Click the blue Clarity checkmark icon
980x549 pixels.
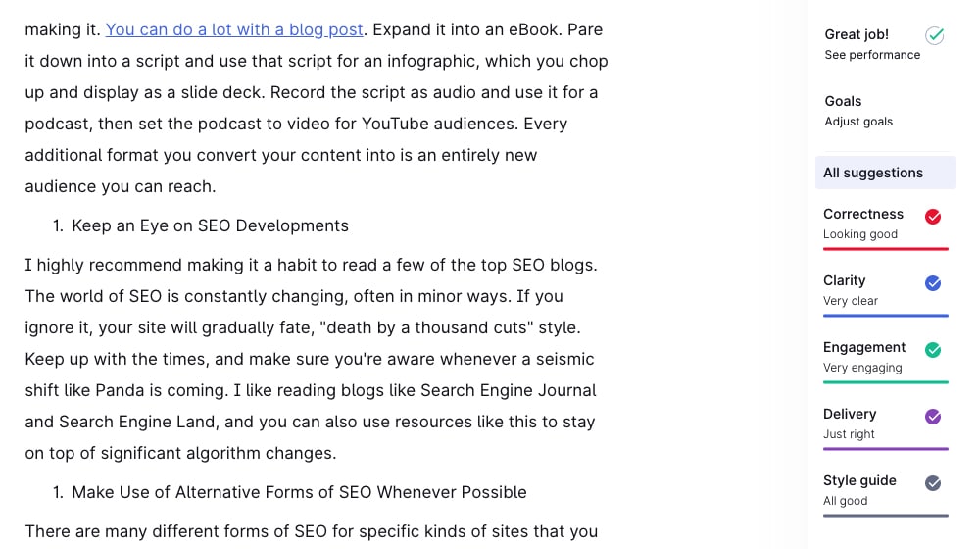933,283
